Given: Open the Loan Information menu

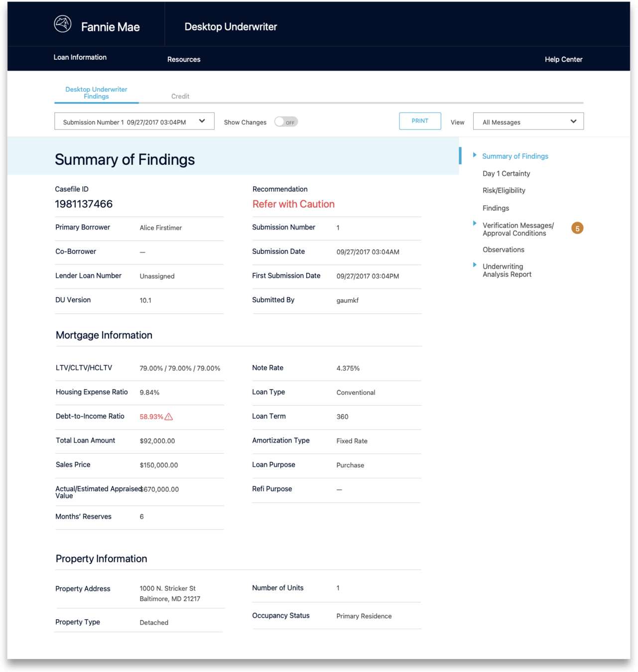Looking at the screenshot, I should click(80, 57).
